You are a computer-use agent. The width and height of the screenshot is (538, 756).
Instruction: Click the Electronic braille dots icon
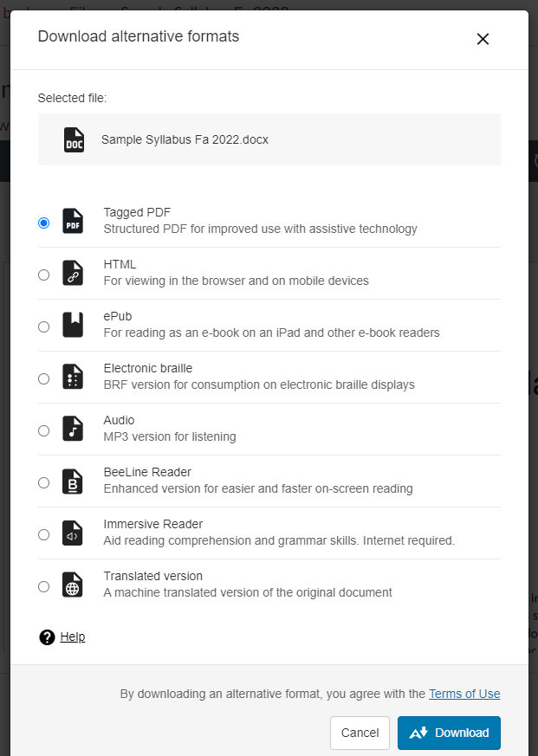coord(73,377)
